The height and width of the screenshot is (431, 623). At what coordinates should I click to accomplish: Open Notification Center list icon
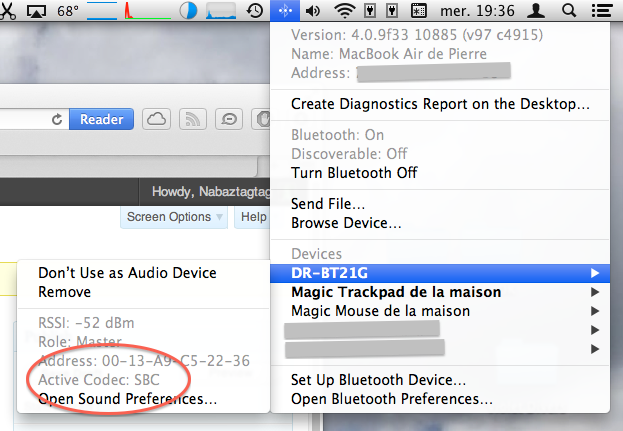603,12
